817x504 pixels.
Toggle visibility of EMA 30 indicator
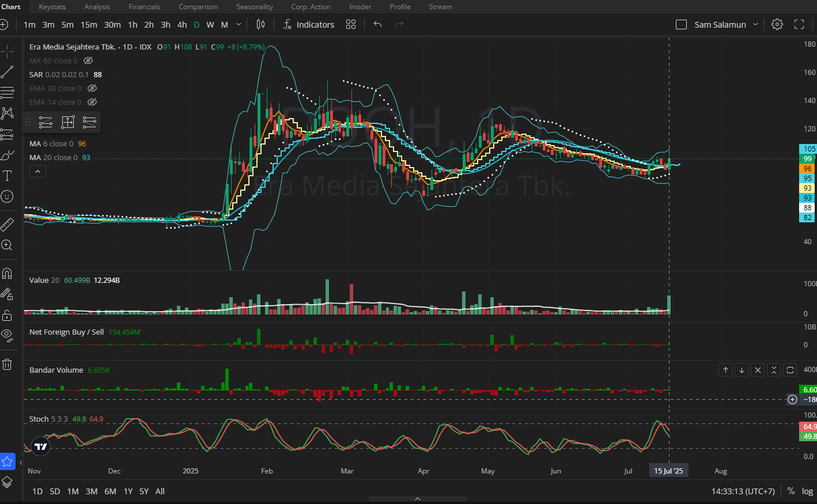click(92, 88)
